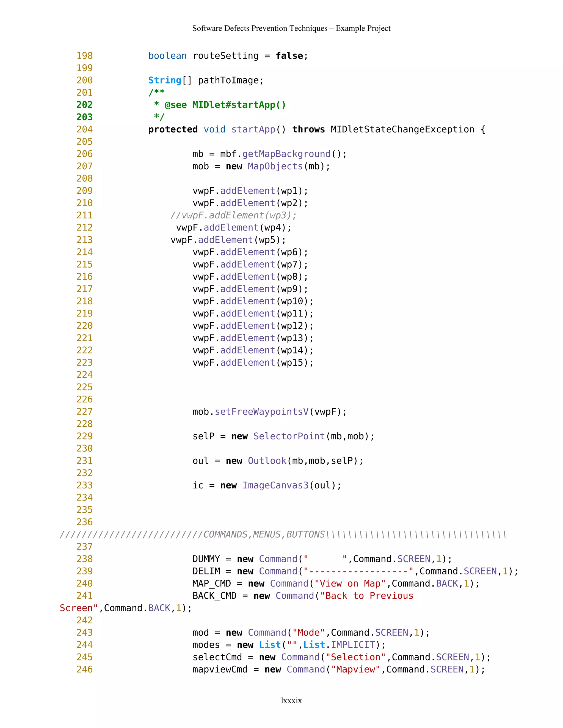Click 'vwpF.addElement(wp7);' line

click(x=250, y=264)
